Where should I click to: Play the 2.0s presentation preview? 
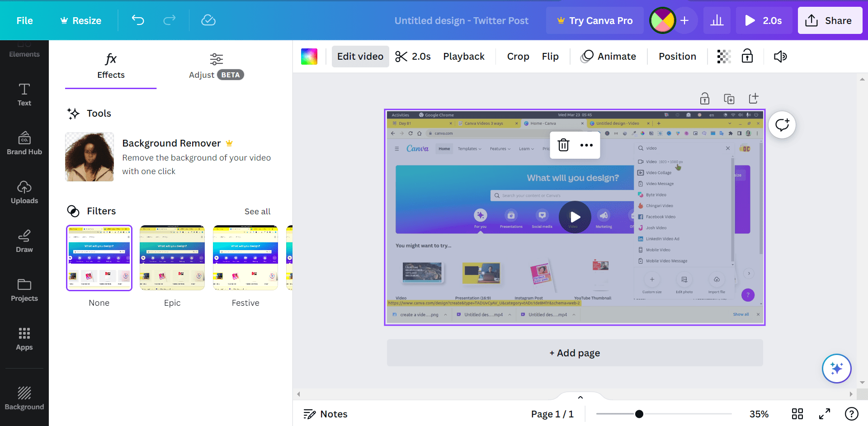coord(764,20)
